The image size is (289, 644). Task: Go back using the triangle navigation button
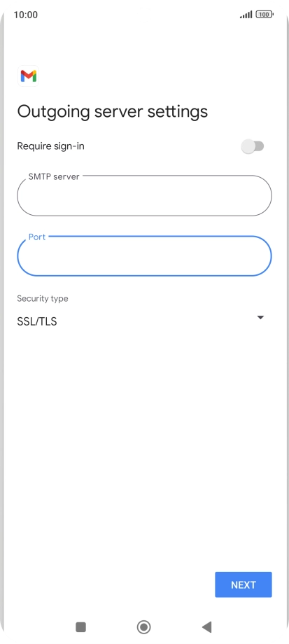207,627
